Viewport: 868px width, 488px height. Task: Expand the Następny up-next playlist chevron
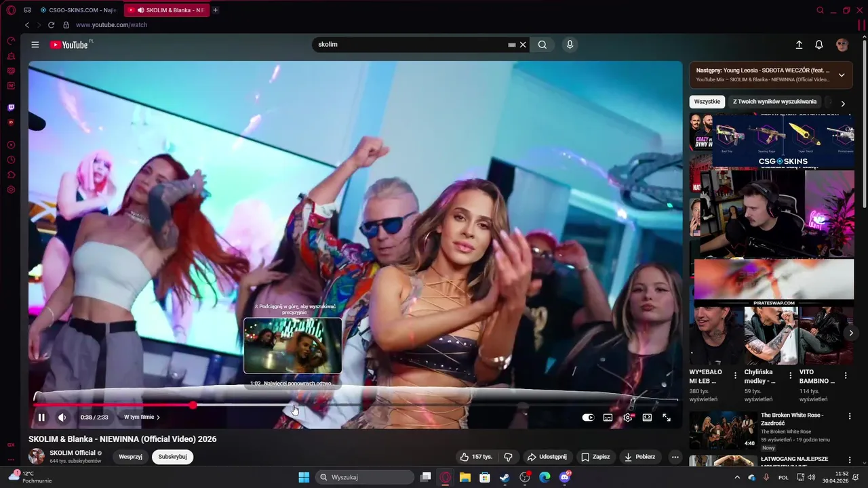[x=842, y=75]
